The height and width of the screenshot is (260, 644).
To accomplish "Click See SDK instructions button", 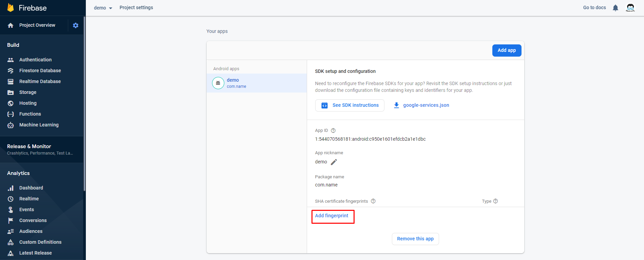I will coord(349,105).
